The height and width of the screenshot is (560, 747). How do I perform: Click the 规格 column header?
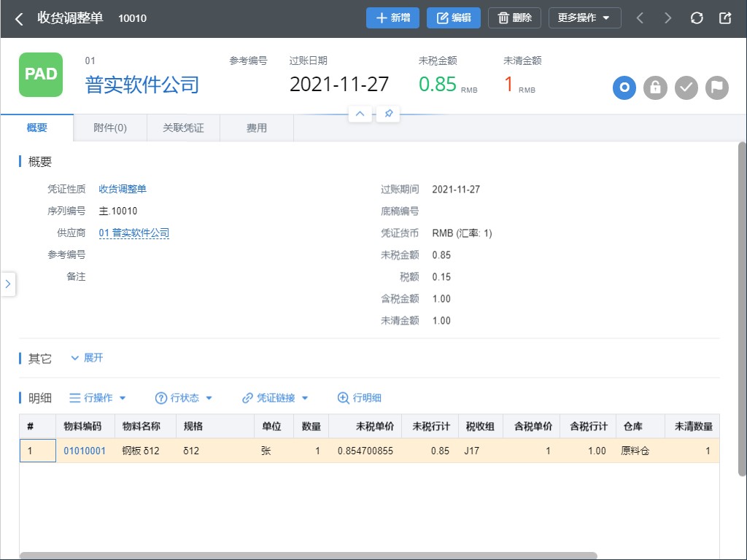[215, 426]
